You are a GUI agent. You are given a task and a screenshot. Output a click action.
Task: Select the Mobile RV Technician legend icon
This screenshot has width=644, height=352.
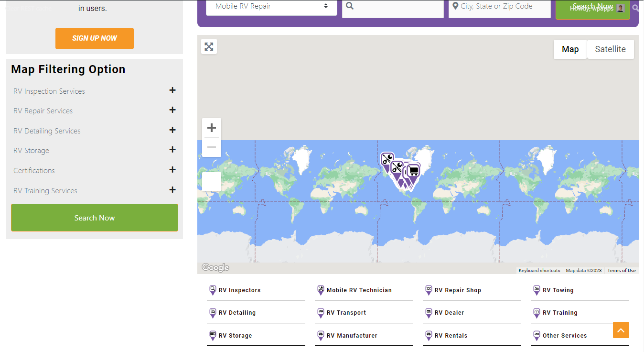[321, 290]
